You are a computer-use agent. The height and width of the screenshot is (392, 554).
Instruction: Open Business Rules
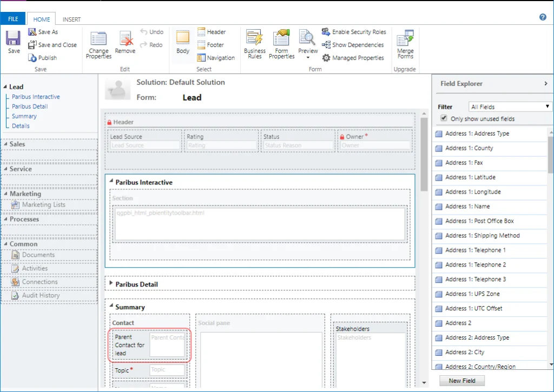(x=254, y=44)
